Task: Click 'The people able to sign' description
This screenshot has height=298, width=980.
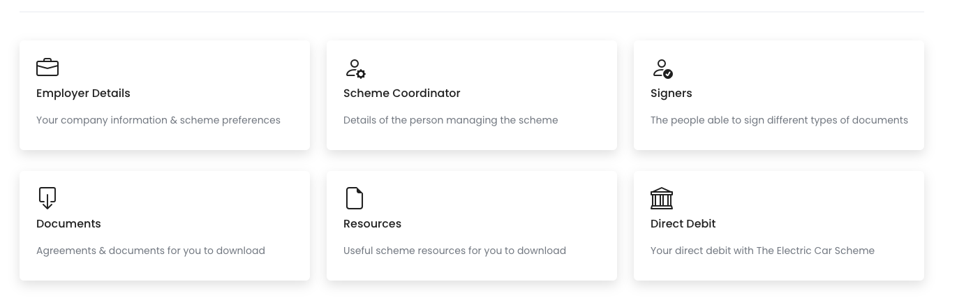Action: coord(779,120)
